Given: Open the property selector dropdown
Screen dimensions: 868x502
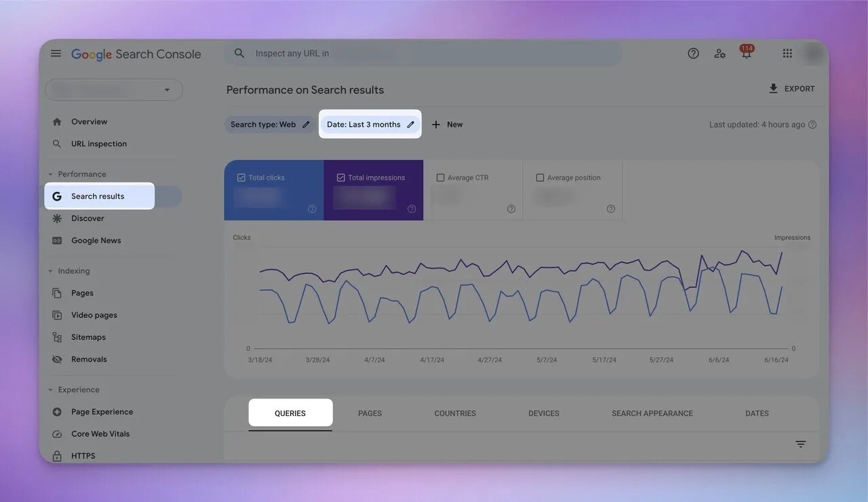Looking at the screenshot, I should 114,90.
